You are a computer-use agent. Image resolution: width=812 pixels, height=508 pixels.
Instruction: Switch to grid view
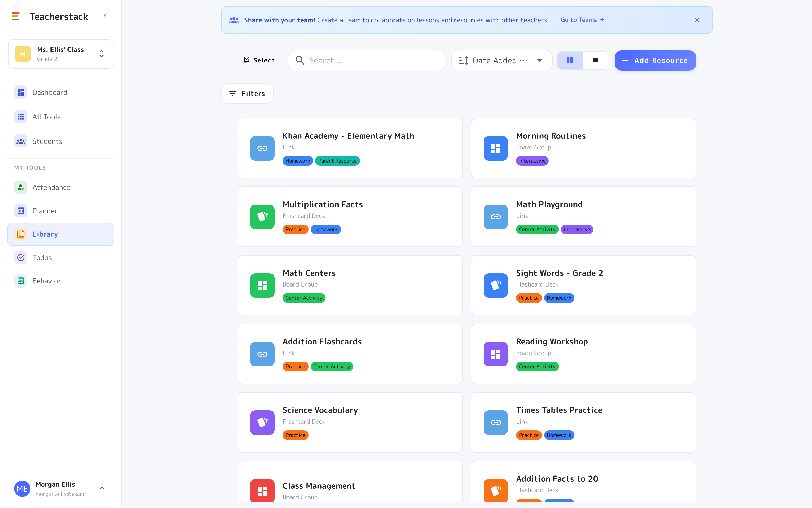pyautogui.click(x=570, y=60)
